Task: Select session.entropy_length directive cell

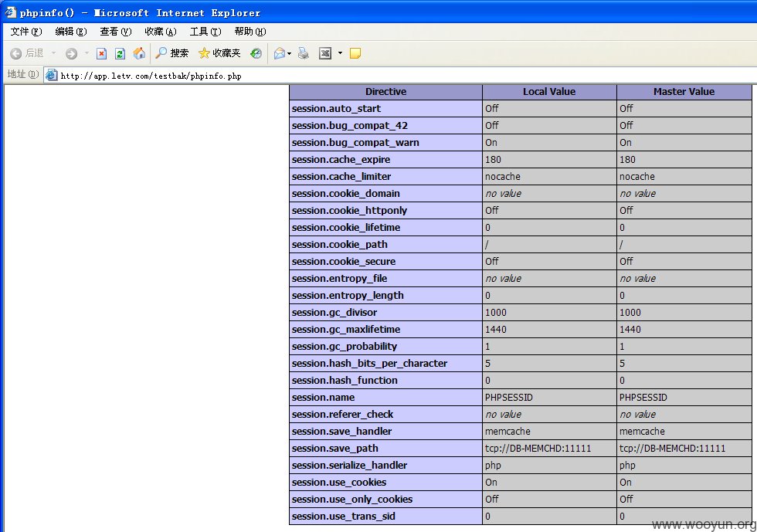Action: [385, 296]
